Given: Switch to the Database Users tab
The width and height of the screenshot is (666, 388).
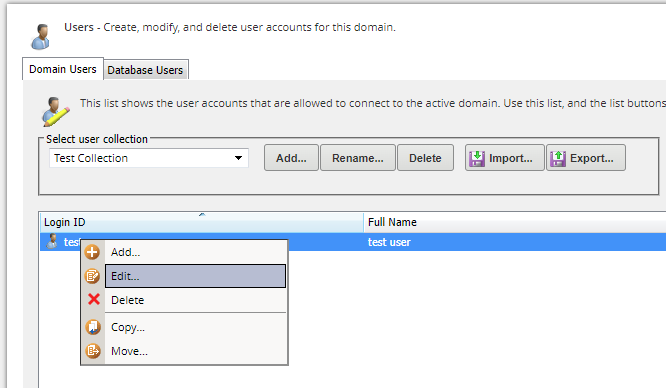Looking at the screenshot, I should point(146,70).
